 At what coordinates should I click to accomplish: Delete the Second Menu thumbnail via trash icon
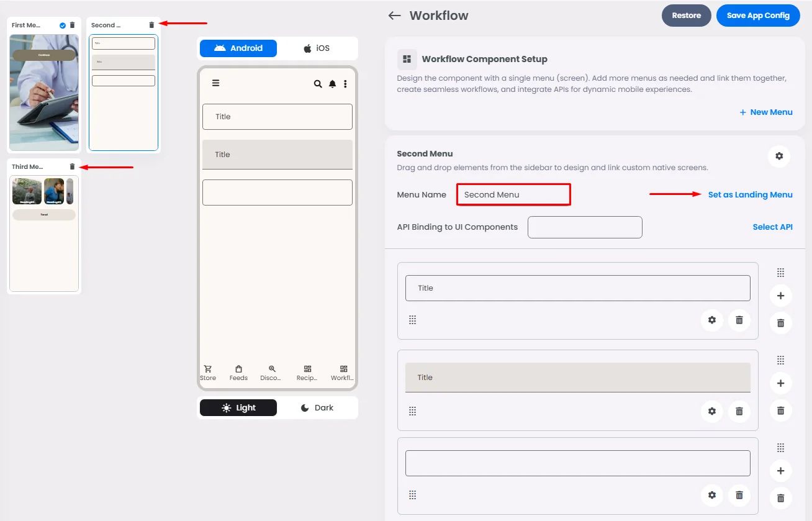[151, 25]
